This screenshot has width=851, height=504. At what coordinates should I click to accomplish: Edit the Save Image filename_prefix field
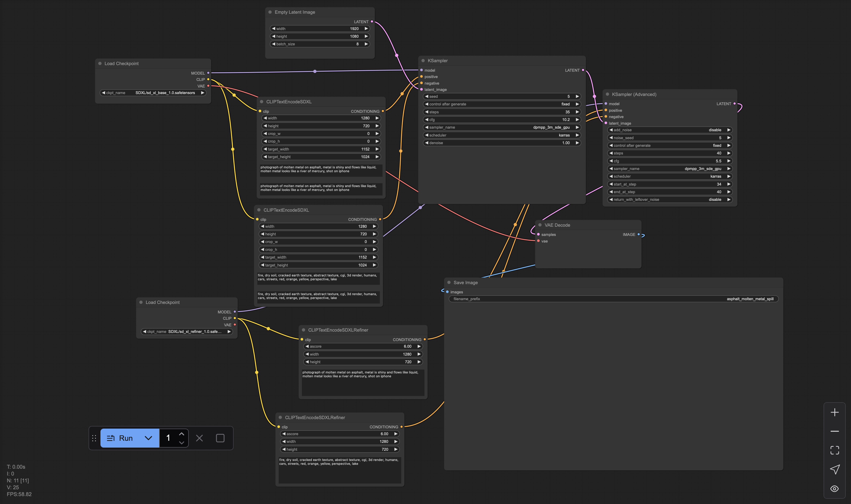click(x=614, y=299)
